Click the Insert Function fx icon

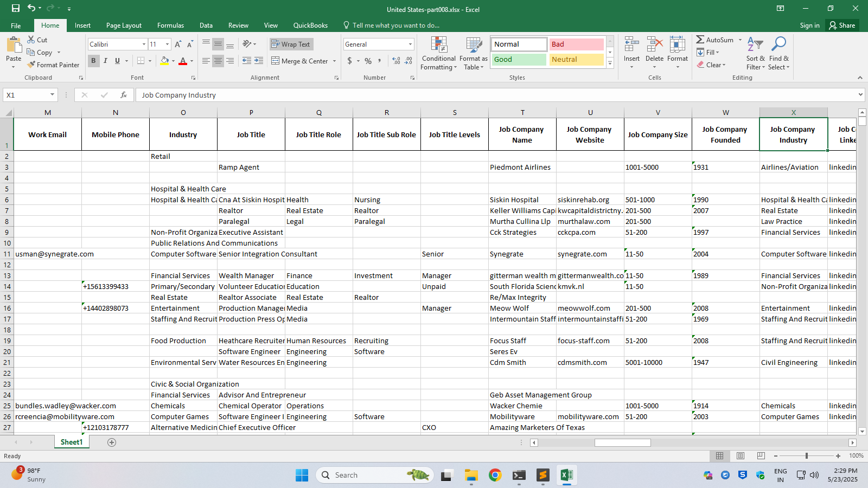pyautogui.click(x=124, y=95)
